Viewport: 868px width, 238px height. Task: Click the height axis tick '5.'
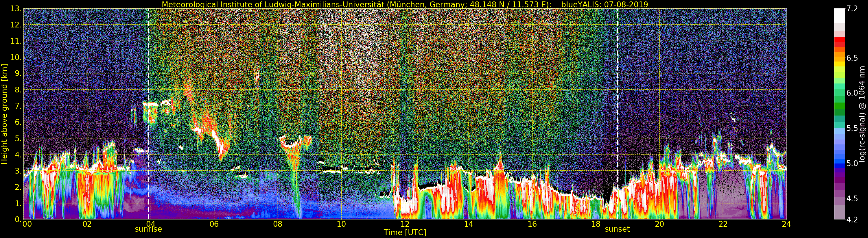point(18,138)
